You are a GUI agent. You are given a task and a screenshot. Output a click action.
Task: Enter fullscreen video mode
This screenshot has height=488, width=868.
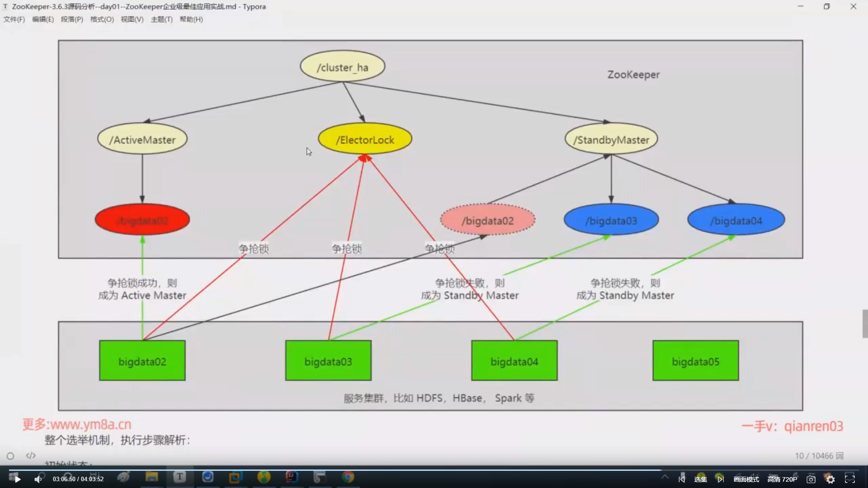pyautogui.click(x=850, y=479)
